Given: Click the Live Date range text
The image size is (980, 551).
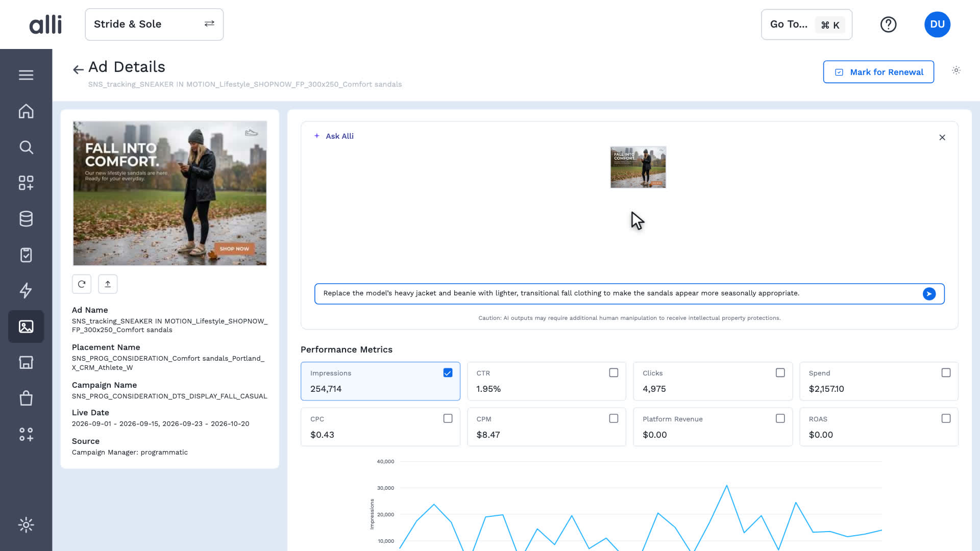Looking at the screenshot, I should tap(160, 424).
